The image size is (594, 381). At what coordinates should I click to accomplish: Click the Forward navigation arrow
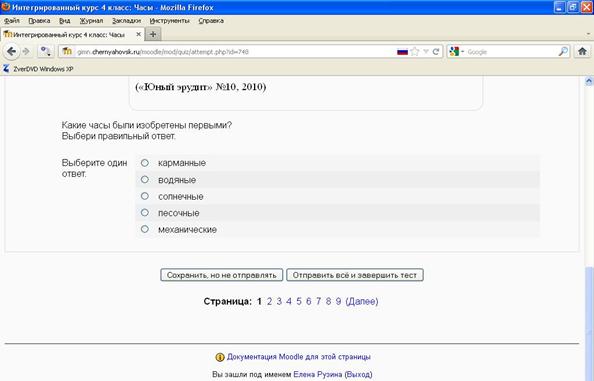click(x=26, y=52)
